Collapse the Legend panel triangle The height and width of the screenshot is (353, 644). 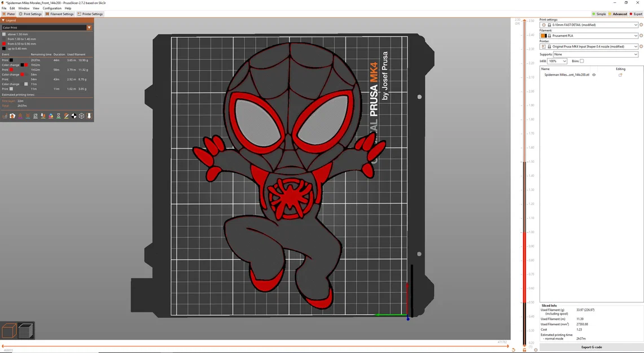(x=3, y=20)
